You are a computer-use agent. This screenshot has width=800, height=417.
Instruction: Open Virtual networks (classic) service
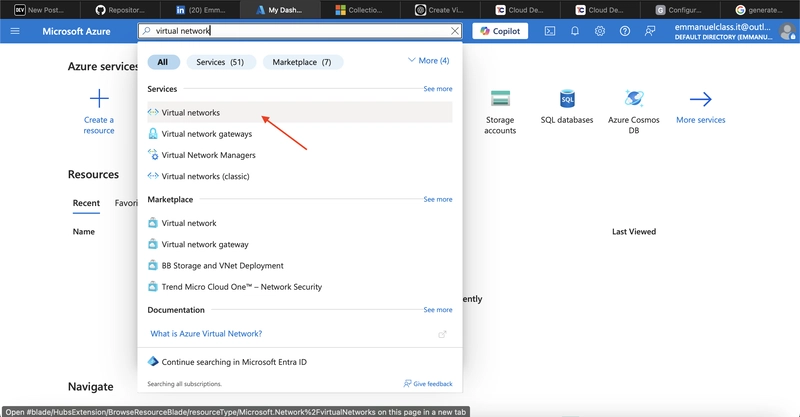click(299, 176)
